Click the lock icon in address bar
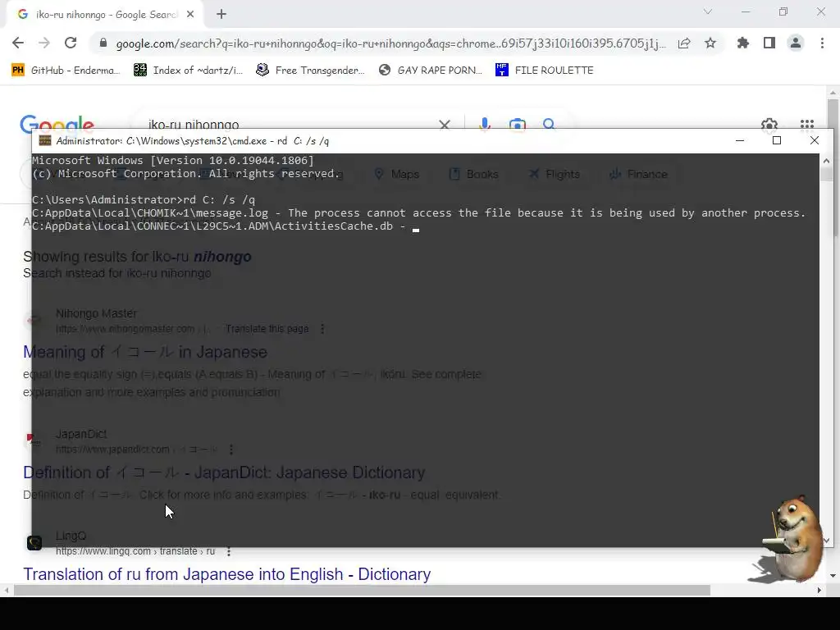 point(103,43)
